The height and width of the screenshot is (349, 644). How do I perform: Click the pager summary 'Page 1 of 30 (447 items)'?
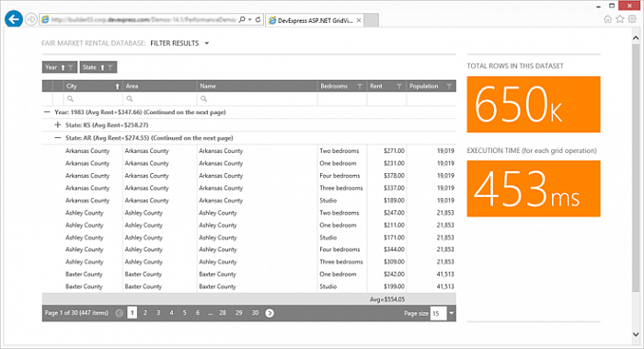coord(76,313)
